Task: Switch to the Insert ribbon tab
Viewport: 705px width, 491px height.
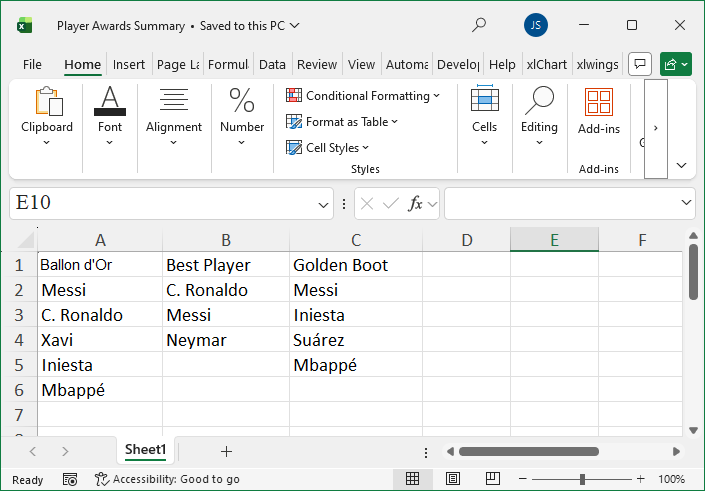Action: click(x=128, y=65)
